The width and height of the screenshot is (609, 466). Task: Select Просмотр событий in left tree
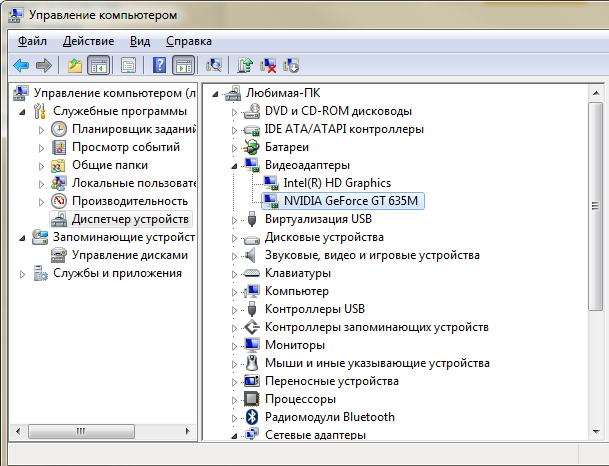(x=126, y=147)
